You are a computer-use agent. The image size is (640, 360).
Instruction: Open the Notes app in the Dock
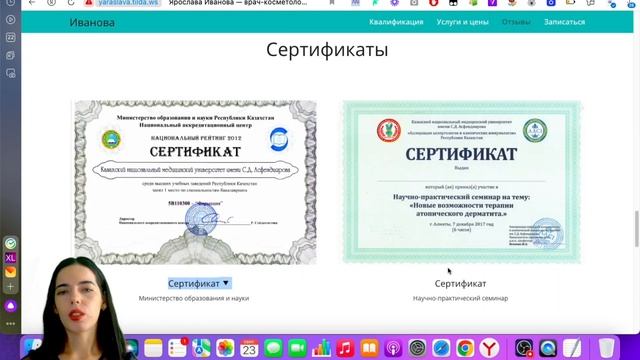point(153,349)
